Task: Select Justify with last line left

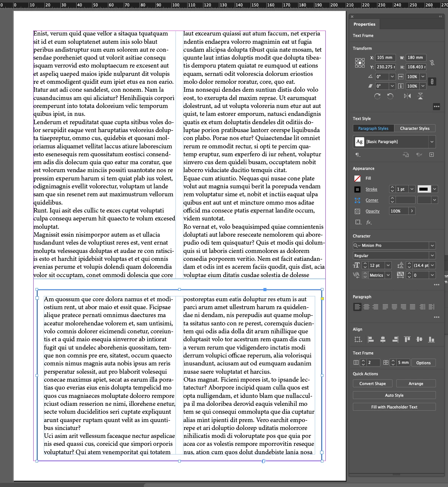Action: (385, 307)
